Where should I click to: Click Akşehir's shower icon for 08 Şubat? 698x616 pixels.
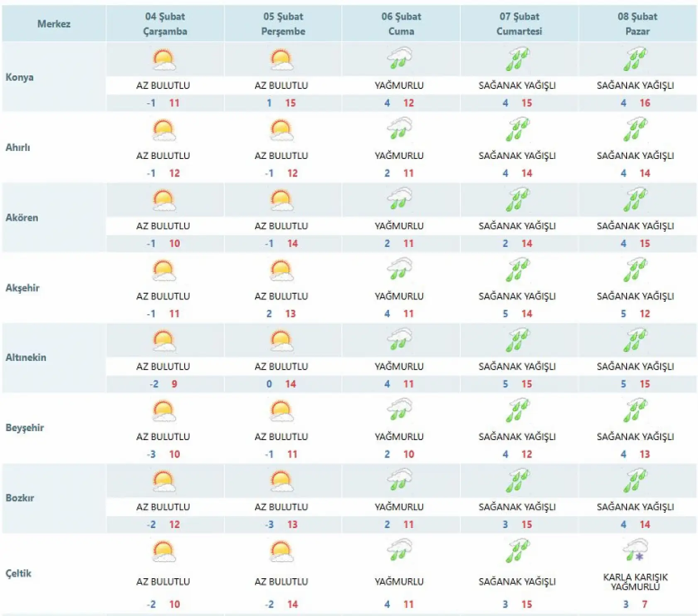(x=635, y=270)
